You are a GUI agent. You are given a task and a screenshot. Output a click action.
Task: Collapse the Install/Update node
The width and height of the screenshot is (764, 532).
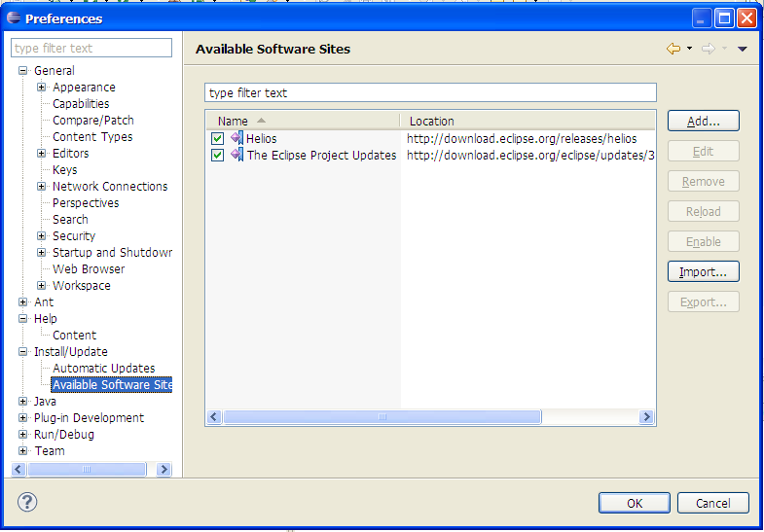pyautogui.click(x=22, y=352)
